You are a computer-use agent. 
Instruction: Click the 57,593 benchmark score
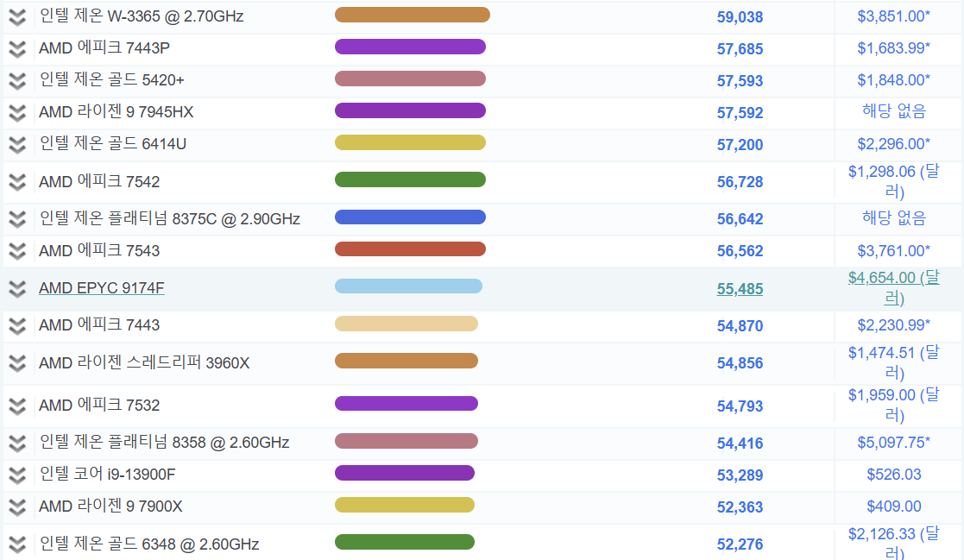click(740, 81)
